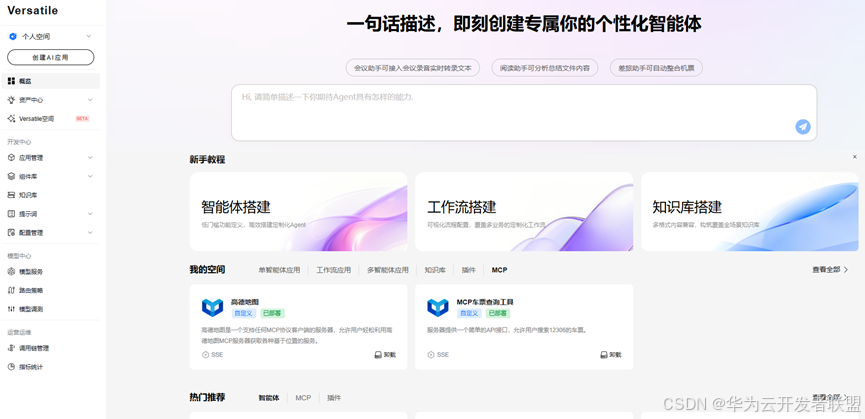Switch to 插件 tab in 我的空间
Screen dimensions: 865x419
click(468, 270)
